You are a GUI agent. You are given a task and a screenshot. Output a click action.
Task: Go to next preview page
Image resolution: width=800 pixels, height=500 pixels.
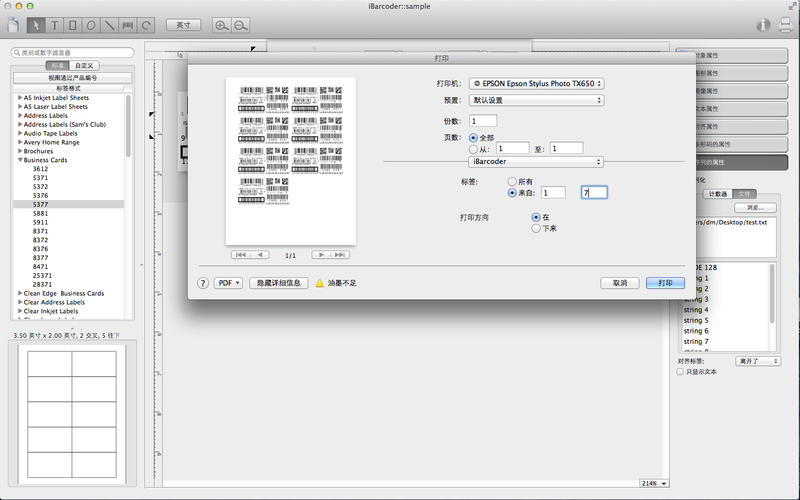point(321,255)
